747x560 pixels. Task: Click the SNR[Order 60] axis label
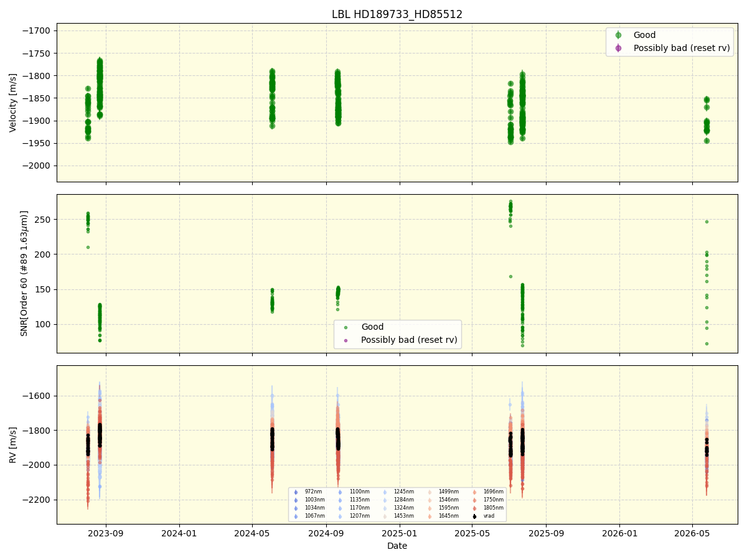point(24,273)
